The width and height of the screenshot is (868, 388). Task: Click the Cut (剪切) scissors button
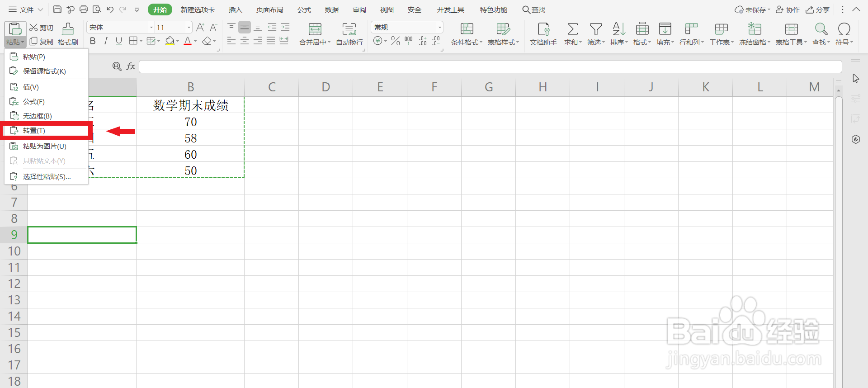click(x=42, y=28)
